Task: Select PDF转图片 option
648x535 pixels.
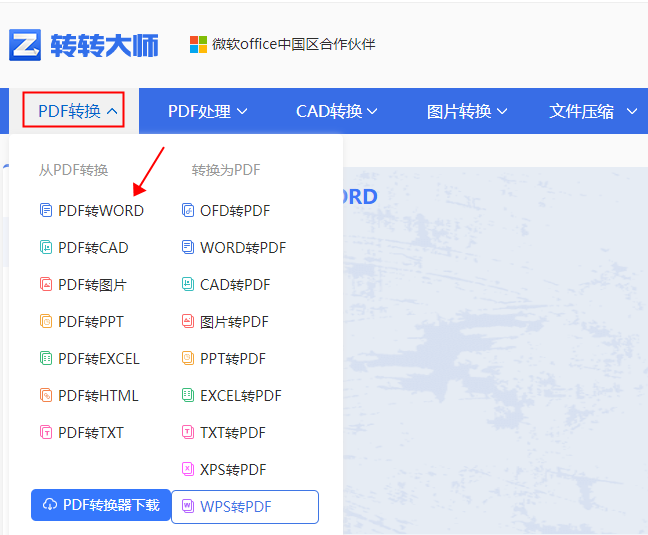Action: 83,285
